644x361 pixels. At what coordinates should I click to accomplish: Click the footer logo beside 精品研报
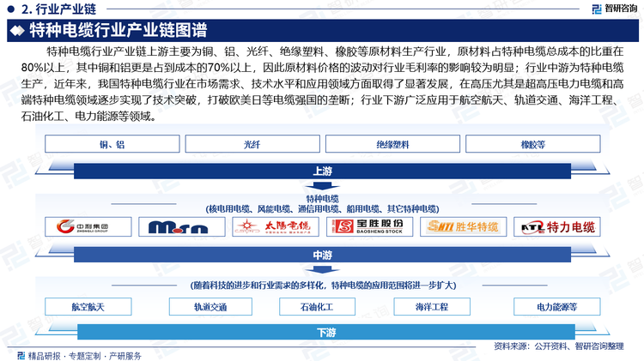click(x=21, y=356)
